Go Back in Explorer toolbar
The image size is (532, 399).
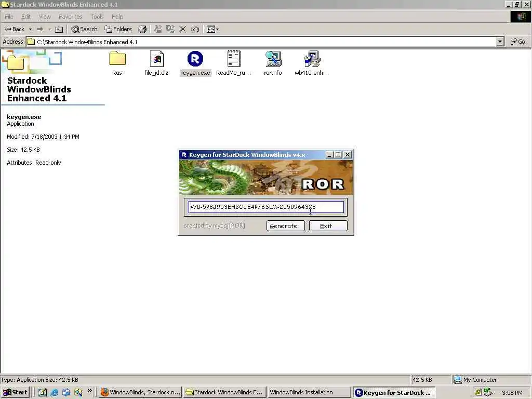coord(14,29)
